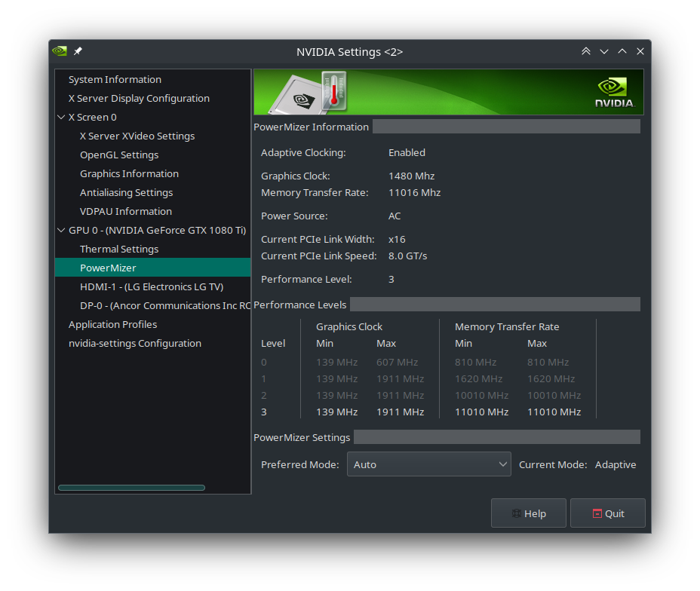Image resolution: width=700 pixels, height=591 pixels.
Task: Click the 11016 Mhz memory rate value
Action: tap(415, 193)
